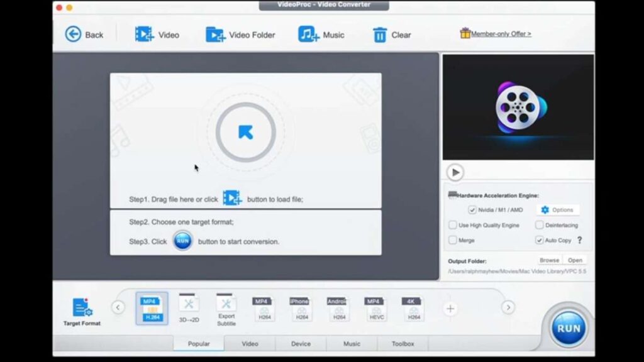Select the iPhone H264 preset
Screen dimensions: 644x362
click(301, 309)
